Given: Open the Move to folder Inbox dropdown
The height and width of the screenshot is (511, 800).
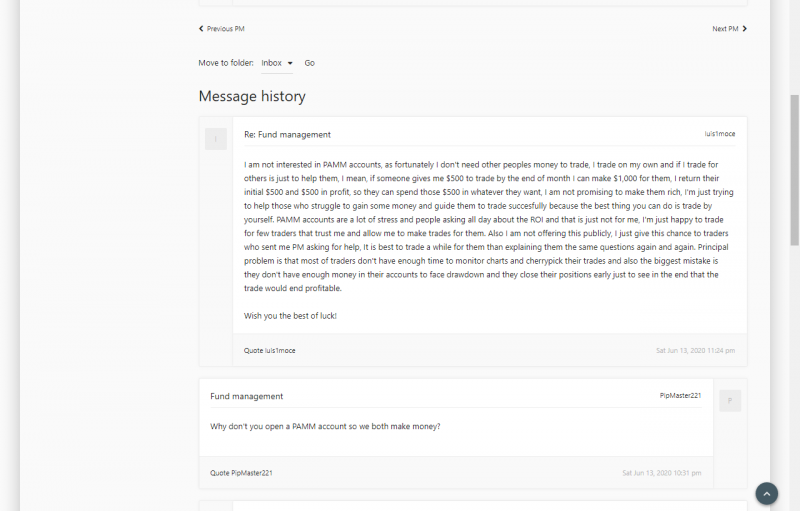Looking at the screenshot, I should 277,63.
